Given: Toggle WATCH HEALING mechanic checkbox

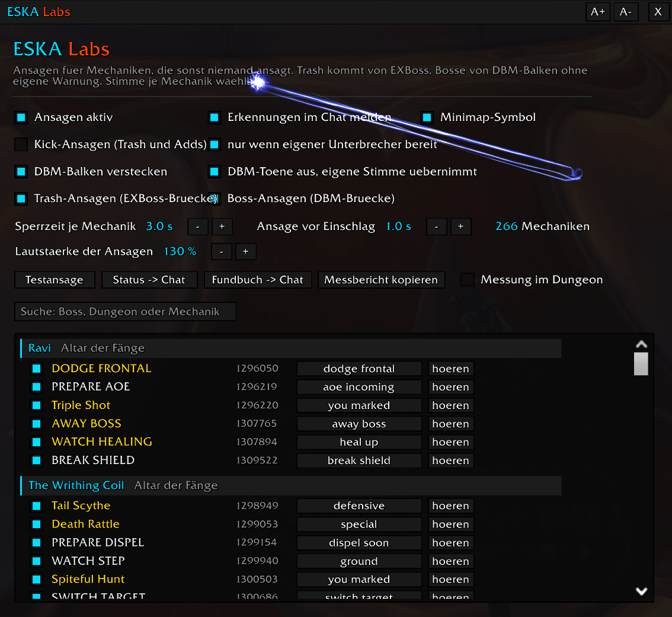Looking at the screenshot, I should (36, 442).
